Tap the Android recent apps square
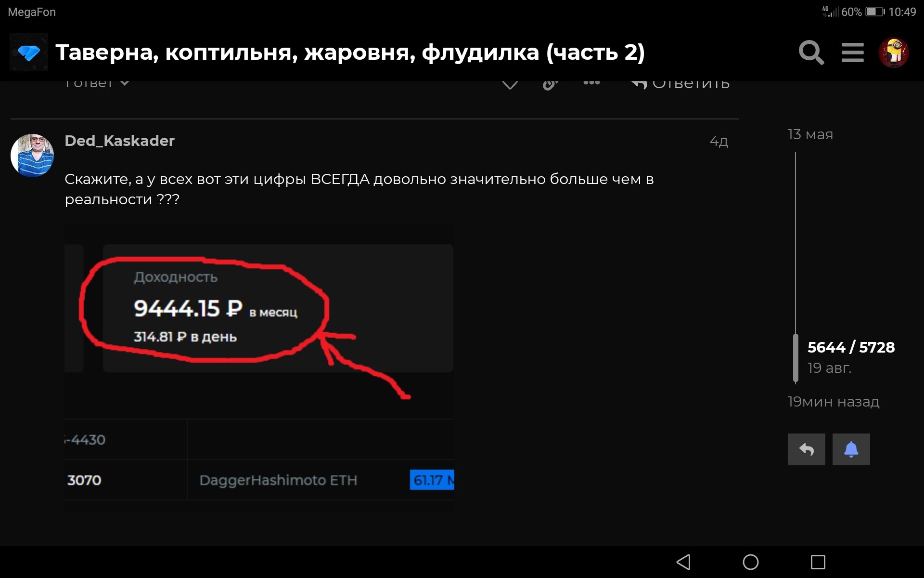The image size is (924, 578). pos(818,562)
